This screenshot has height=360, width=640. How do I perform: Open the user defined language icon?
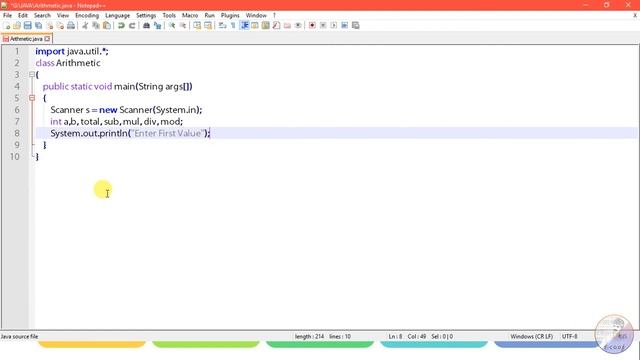[255, 26]
